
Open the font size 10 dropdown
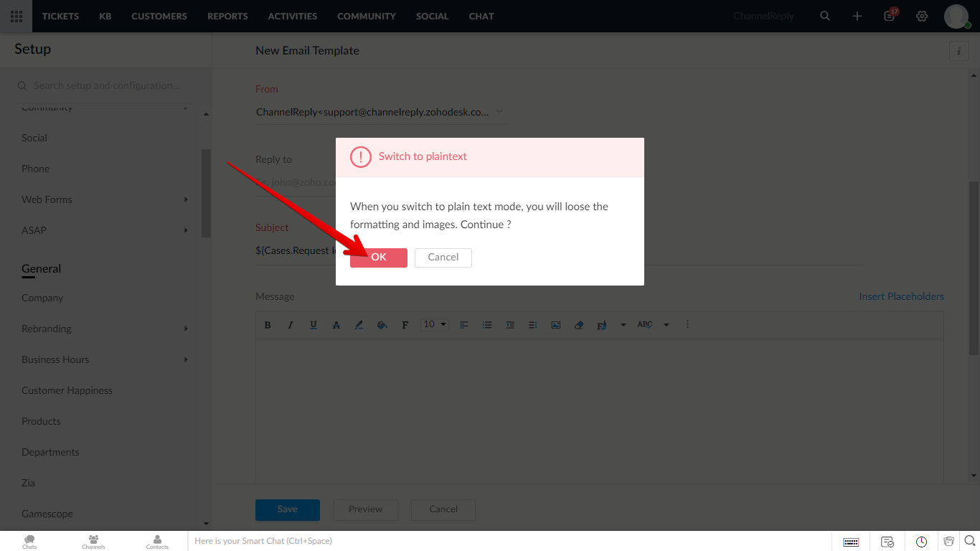pyautogui.click(x=435, y=324)
